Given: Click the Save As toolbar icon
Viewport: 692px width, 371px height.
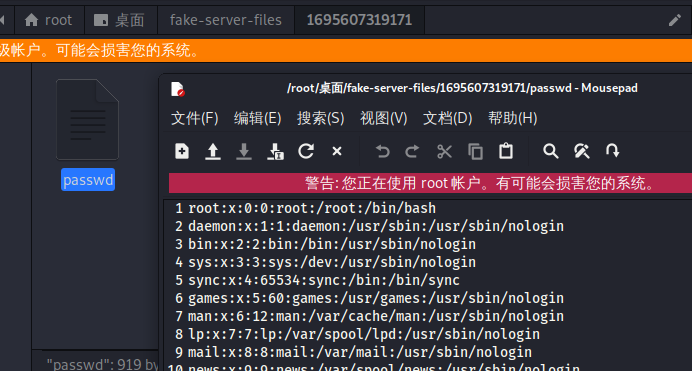Looking at the screenshot, I should pos(275,151).
